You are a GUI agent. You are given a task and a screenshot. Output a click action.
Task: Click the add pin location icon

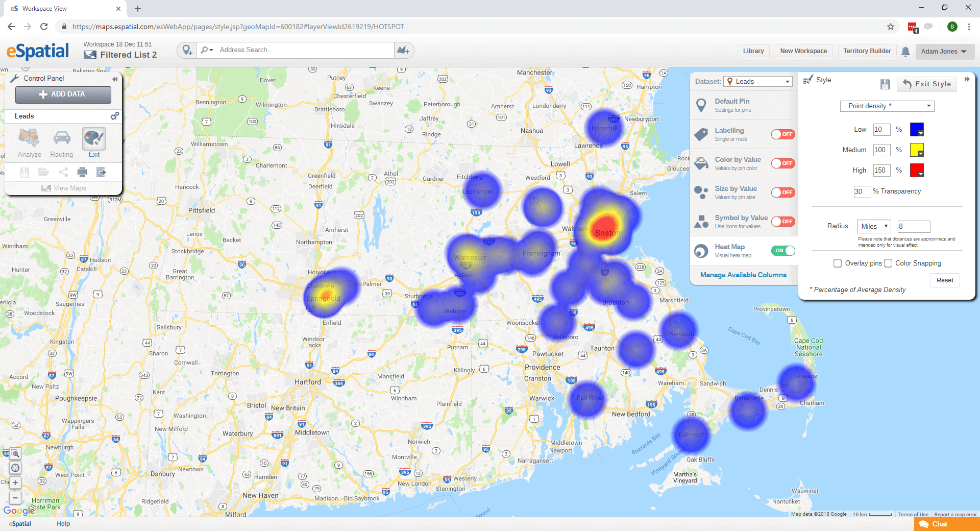tap(187, 50)
